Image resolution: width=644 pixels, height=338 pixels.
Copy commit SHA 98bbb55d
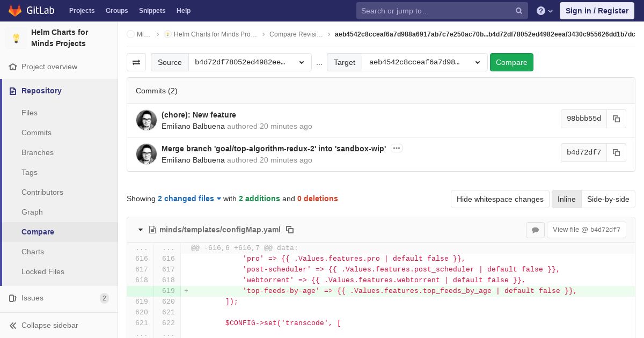pos(616,119)
